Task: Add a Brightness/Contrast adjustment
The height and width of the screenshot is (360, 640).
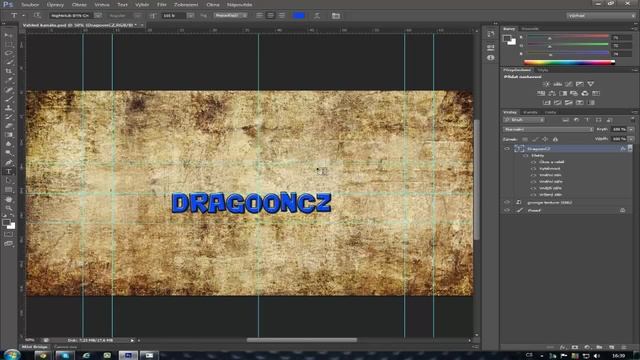Action: tap(547, 84)
